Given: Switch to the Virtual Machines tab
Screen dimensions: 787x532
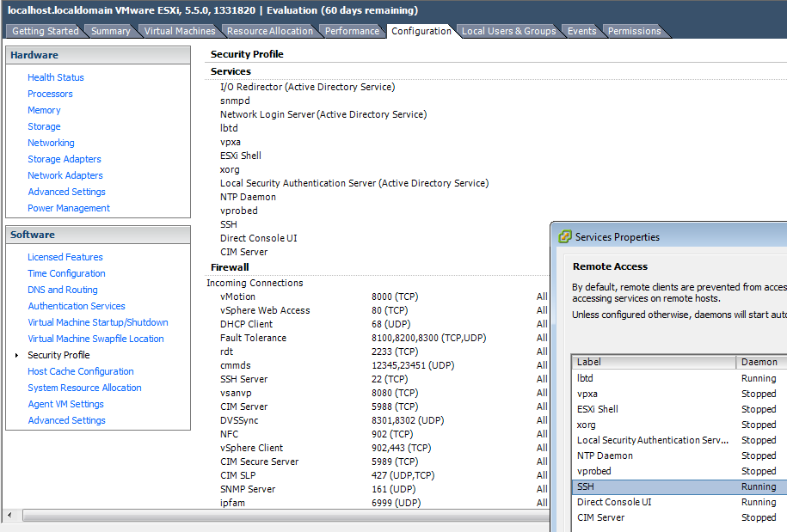Looking at the screenshot, I should [180, 31].
